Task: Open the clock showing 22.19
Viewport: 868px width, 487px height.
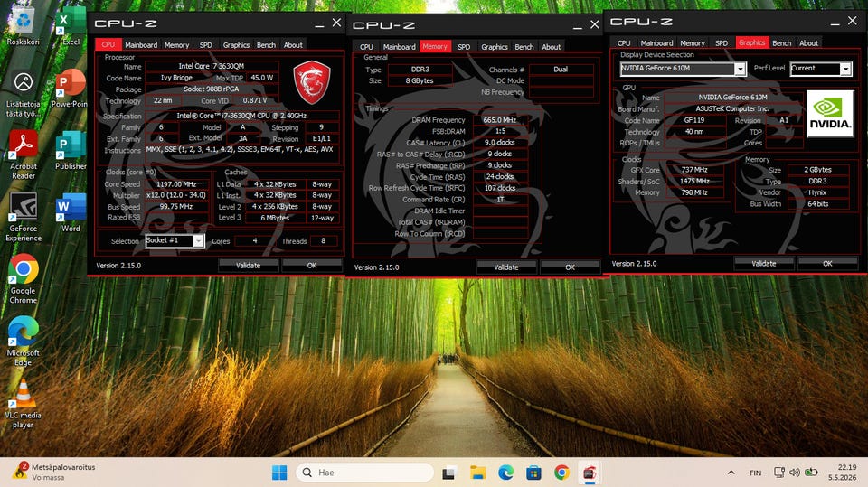Action: [x=843, y=472]
